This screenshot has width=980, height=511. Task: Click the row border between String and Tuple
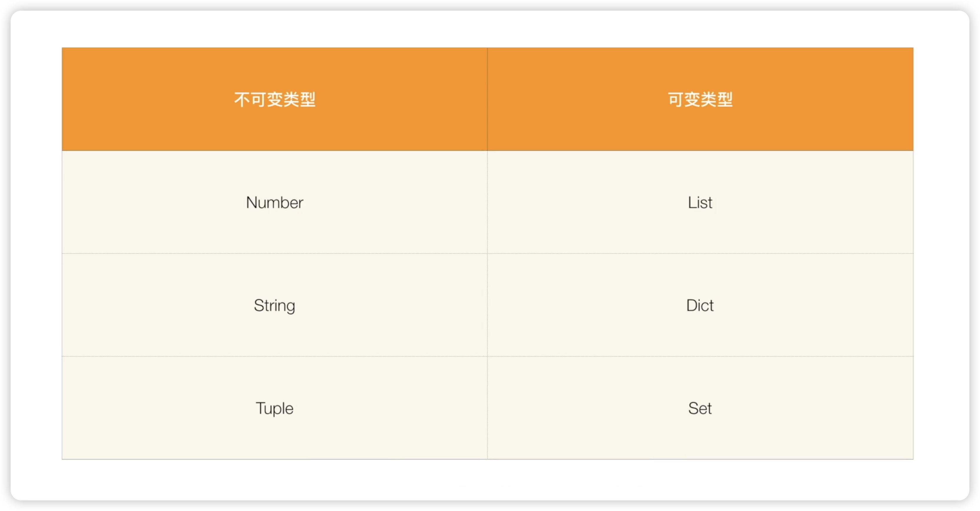point(274,357)
